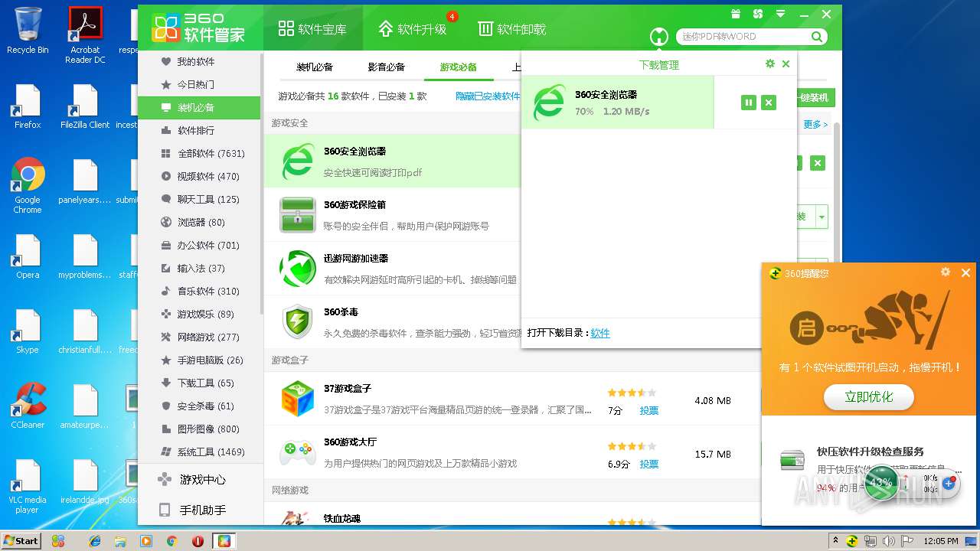This screenshot has height=551, width=980.
Task: Click into the 迷你PDF转WORD search field
Action: pyautogui.click(x=743, y=37)
